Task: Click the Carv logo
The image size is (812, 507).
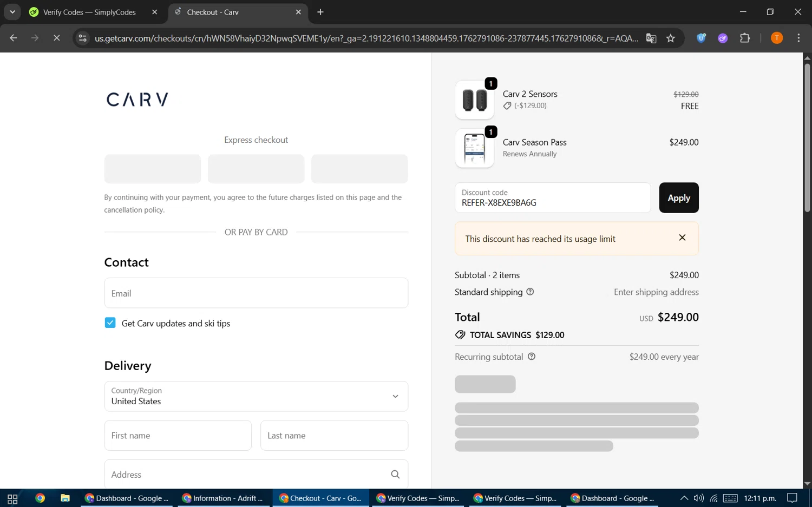Action: click(x=137, y=99)
